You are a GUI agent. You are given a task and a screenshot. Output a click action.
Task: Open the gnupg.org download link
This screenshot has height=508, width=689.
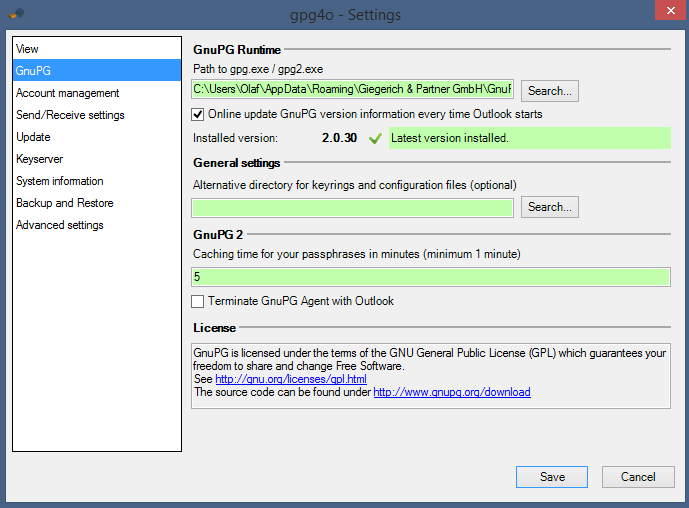(x=452, y=392)
